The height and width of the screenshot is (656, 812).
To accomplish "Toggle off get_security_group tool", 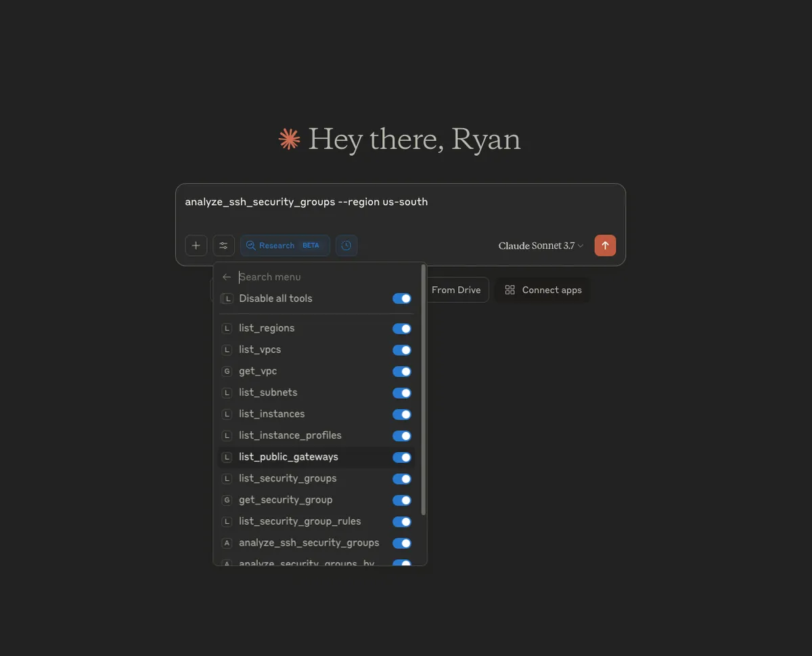I will [402, 500].
